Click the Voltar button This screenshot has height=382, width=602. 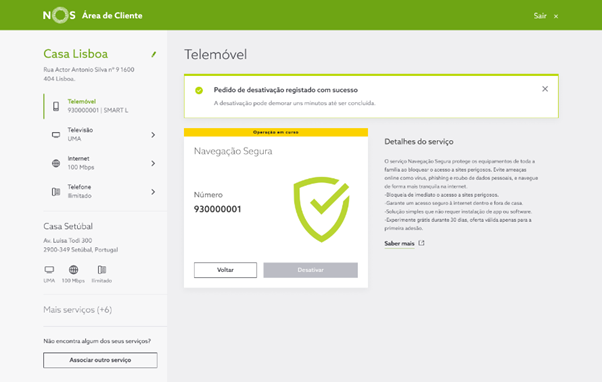click(225, 270)
